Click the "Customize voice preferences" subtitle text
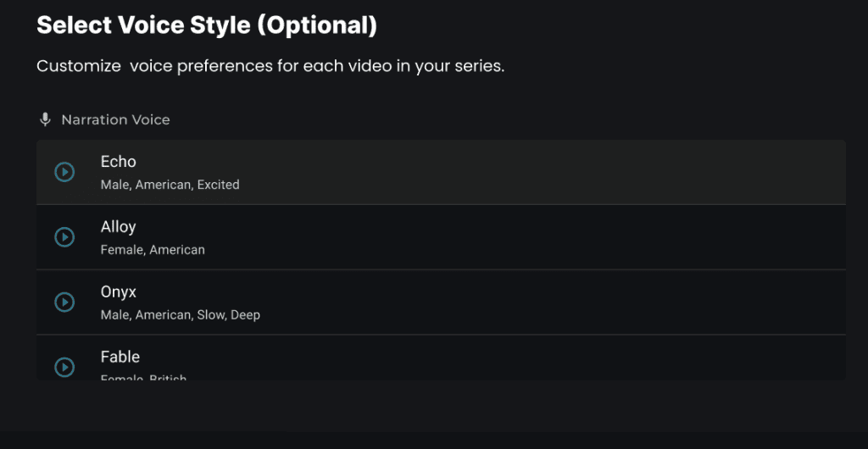Screen dimensions: 868x449 [270, 66]
